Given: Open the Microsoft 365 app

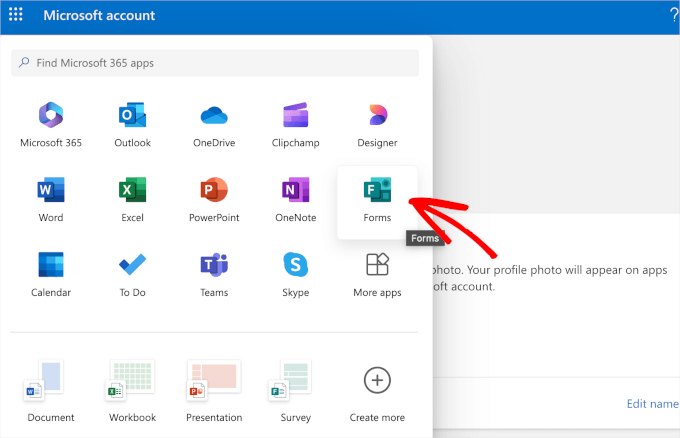Looking at the screenshot, I should (51, 125).
